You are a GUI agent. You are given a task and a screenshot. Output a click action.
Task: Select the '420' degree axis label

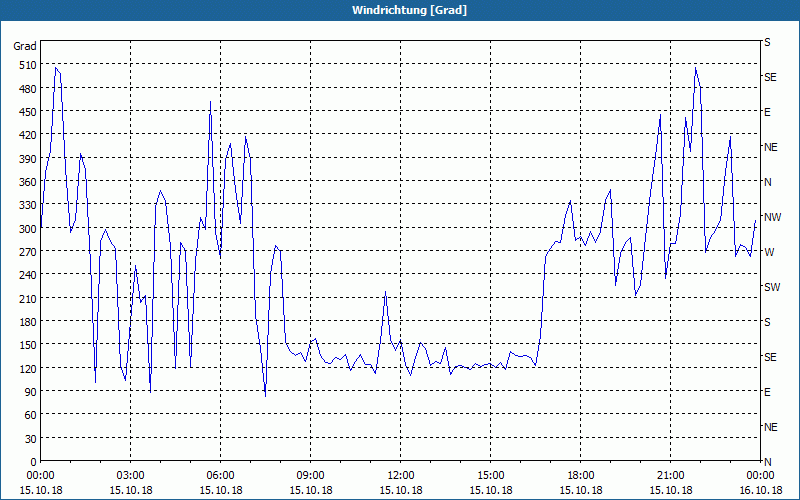pyautogui.click(x=28, y=135)
